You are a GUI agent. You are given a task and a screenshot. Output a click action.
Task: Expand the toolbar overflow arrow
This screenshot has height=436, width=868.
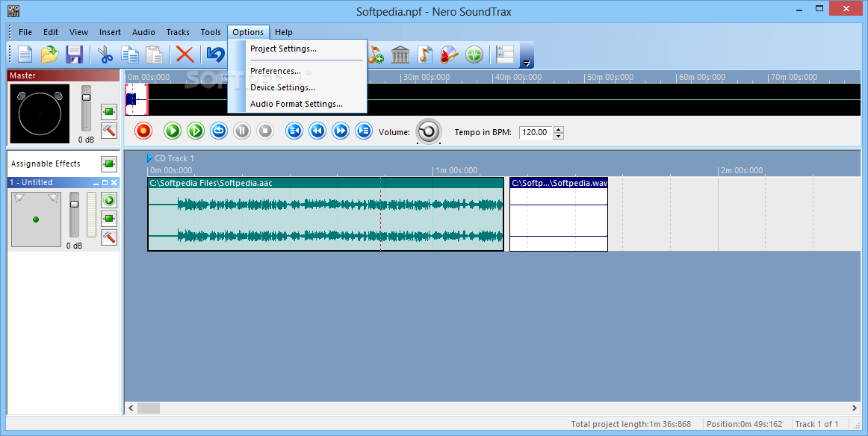[x=527, y=63]
